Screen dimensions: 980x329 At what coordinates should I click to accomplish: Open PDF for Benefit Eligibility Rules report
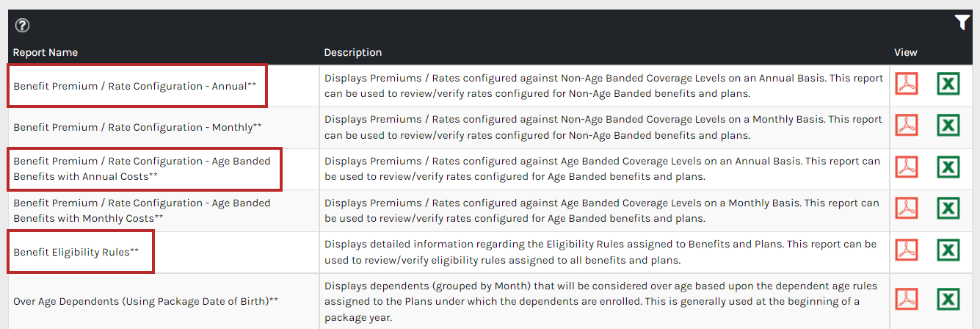coord(907,250)
